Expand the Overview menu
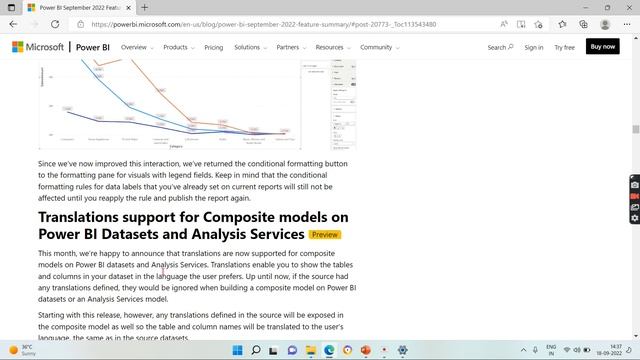 point(137,47)
